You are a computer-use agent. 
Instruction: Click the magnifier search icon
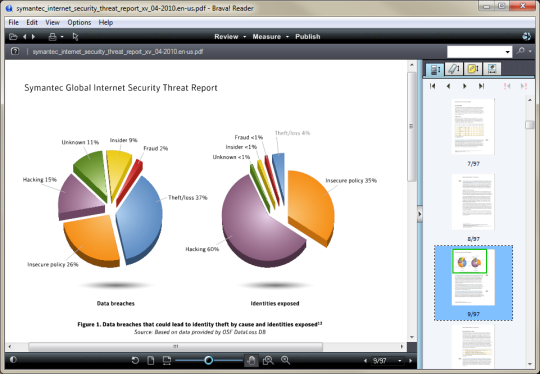(x=520, y=51)
